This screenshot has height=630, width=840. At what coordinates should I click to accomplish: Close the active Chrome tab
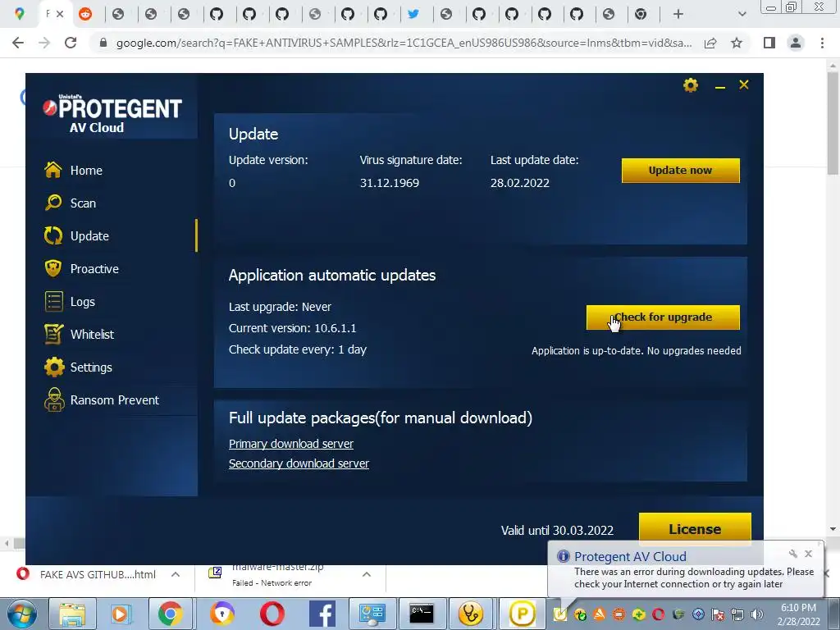[60, 14]
